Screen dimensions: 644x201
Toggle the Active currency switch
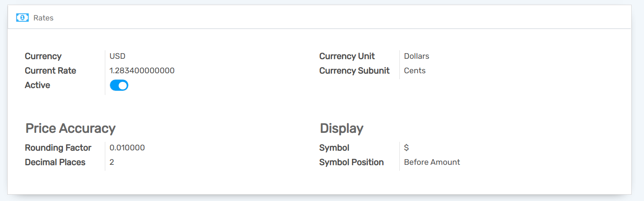tap(119, 86)
